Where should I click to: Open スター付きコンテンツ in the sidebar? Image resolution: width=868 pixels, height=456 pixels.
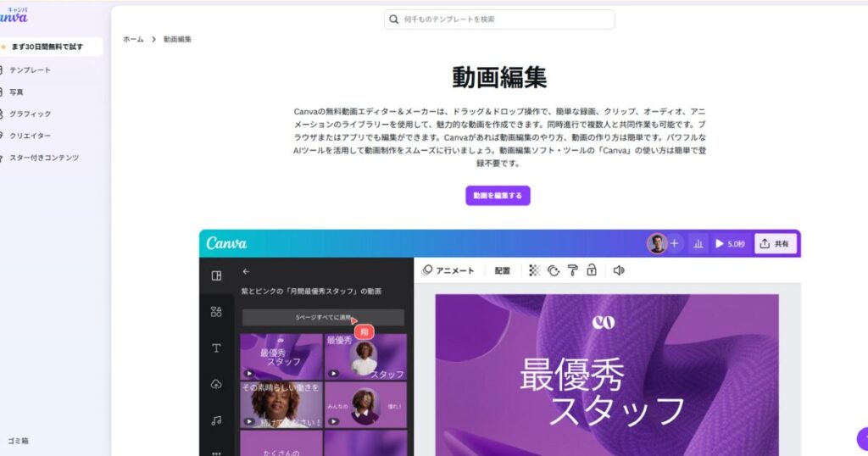43,158
